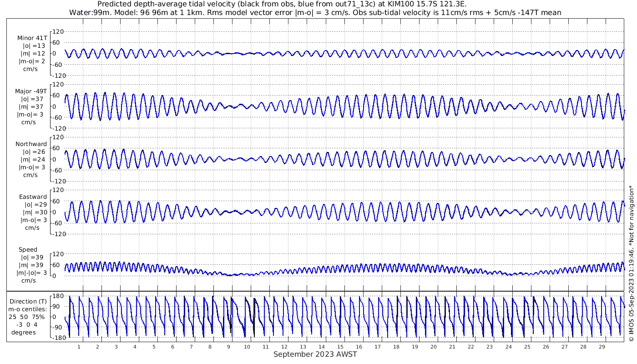Click the '180' tick on the Direction axis

pos(57,296)
